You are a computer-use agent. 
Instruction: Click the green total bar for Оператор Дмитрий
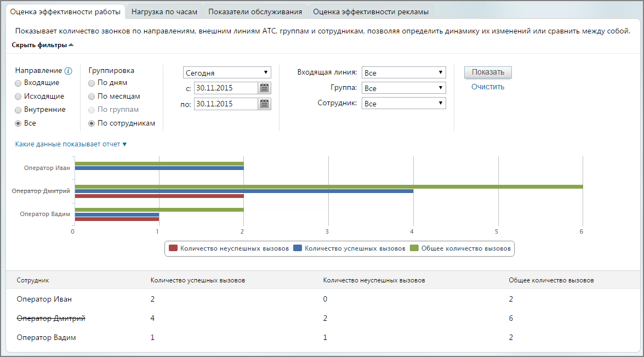pos(329,187)
